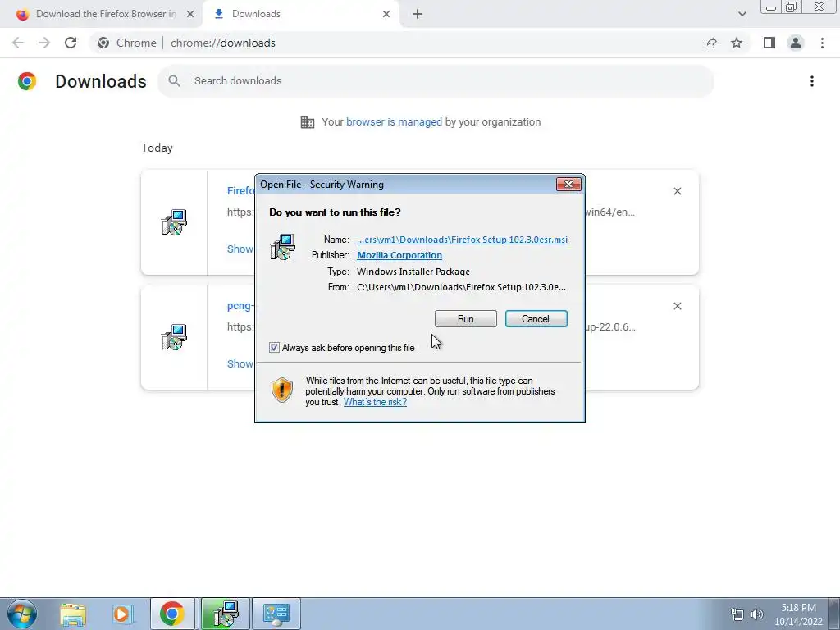Viewport: 840px width, 630px height.
Task: Share this page using the share icon
Action: (710, 43)
